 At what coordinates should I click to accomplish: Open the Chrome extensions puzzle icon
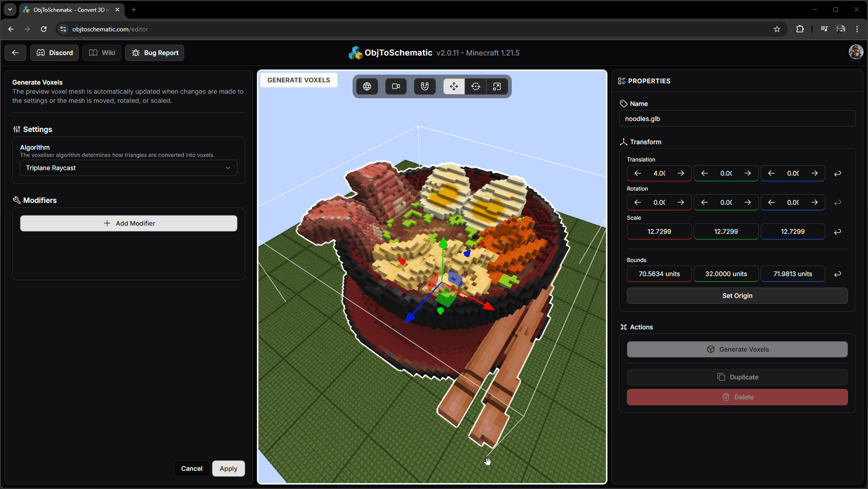click(800, 29)
